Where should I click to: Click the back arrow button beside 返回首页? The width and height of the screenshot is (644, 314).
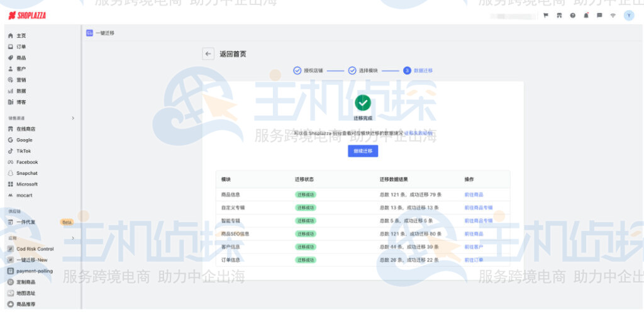point(208,54)
